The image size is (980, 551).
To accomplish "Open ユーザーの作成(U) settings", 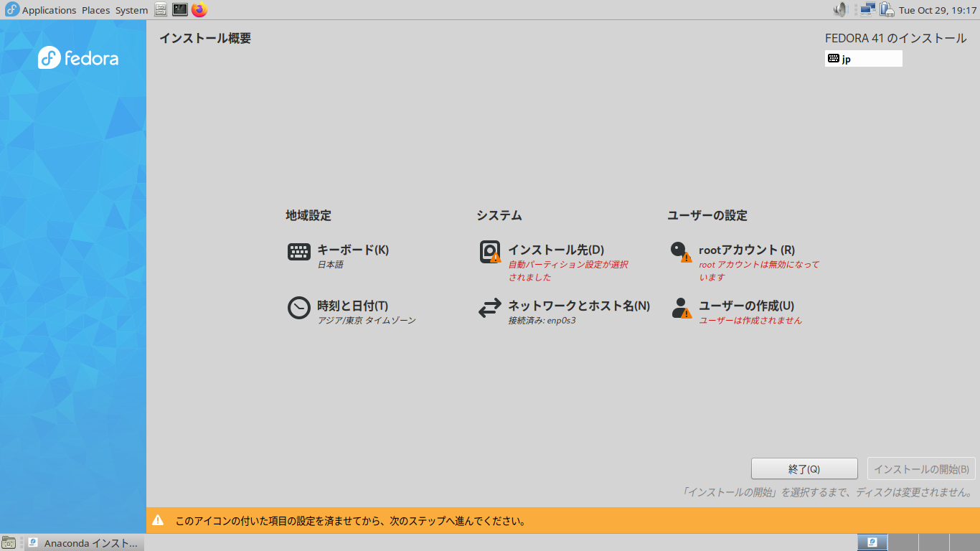I will click(746, 306).
